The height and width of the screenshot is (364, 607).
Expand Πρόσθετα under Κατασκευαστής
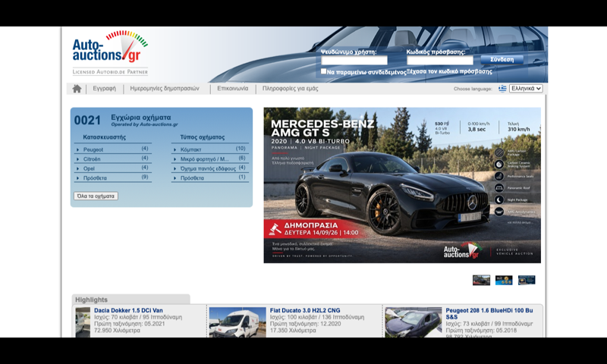[x=95, y=178]
